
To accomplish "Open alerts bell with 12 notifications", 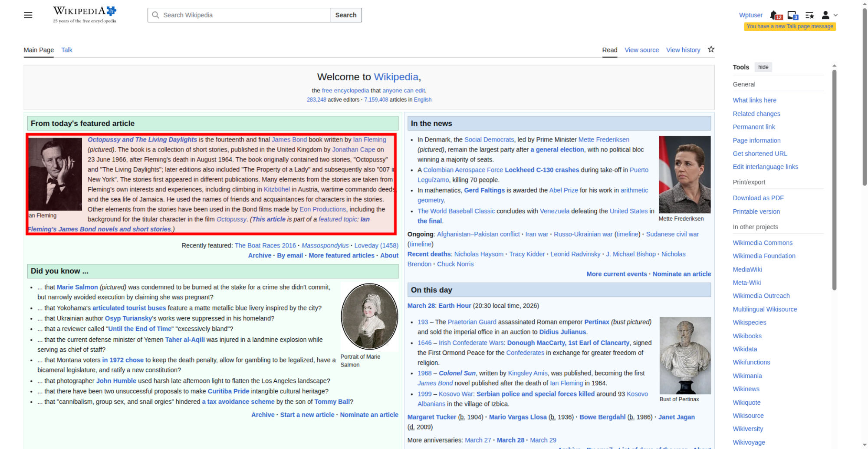I will tap(775, 15).
